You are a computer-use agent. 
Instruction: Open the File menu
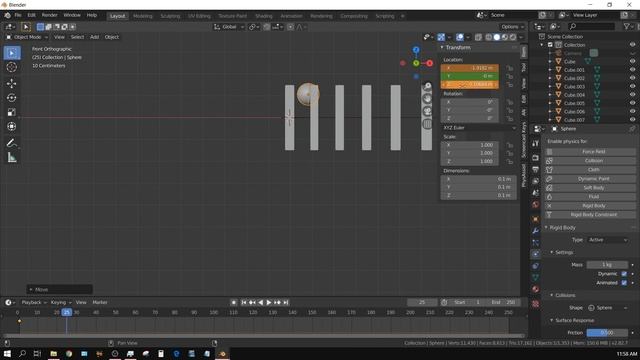pos(18,15)
